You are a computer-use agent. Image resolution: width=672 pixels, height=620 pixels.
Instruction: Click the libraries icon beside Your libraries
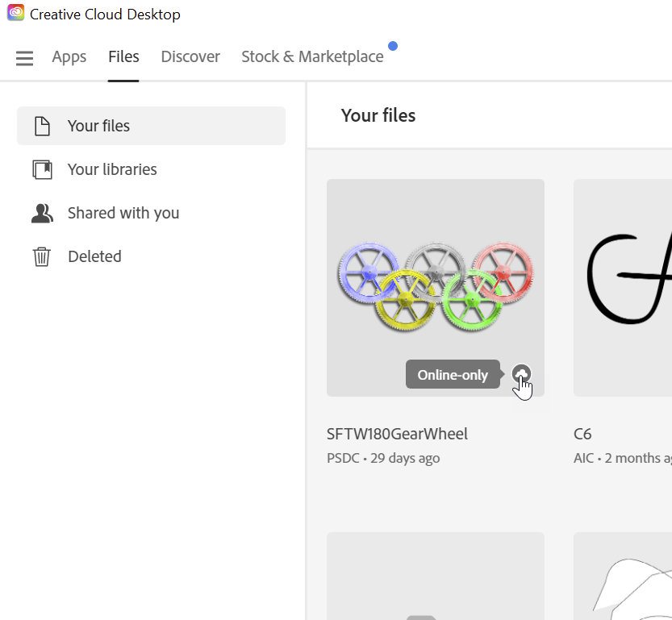point(41,169)
